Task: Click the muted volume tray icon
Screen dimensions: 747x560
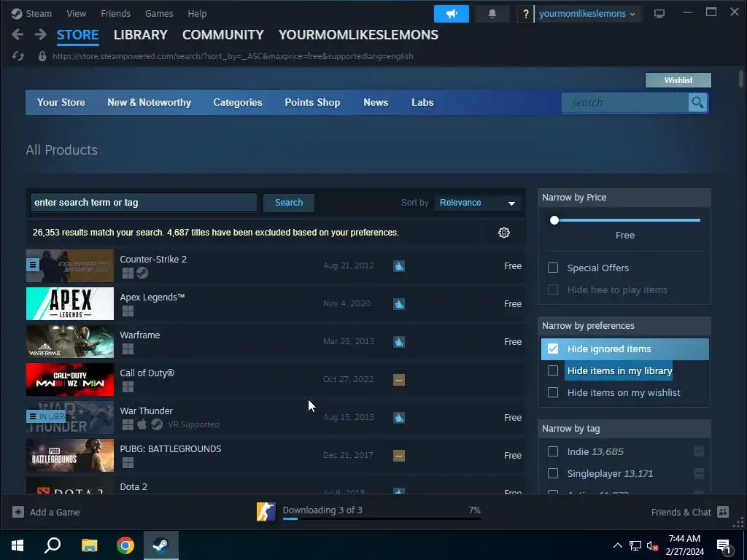Action: (x=652, y=545)
